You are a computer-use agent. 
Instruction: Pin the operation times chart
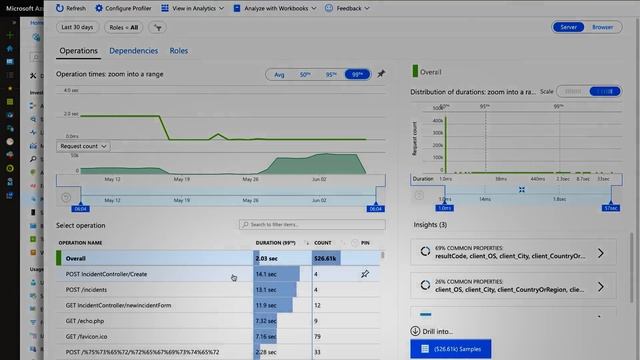(x=381, y=74)
